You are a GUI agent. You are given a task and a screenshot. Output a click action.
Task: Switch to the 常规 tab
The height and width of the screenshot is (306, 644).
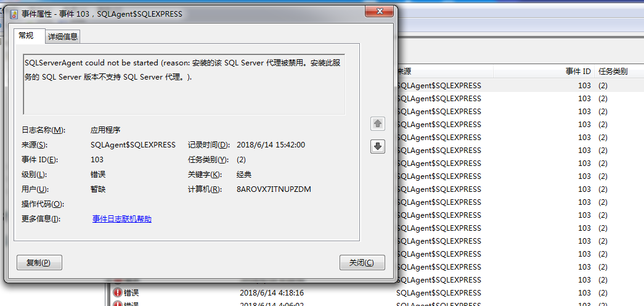coord(26,36)
